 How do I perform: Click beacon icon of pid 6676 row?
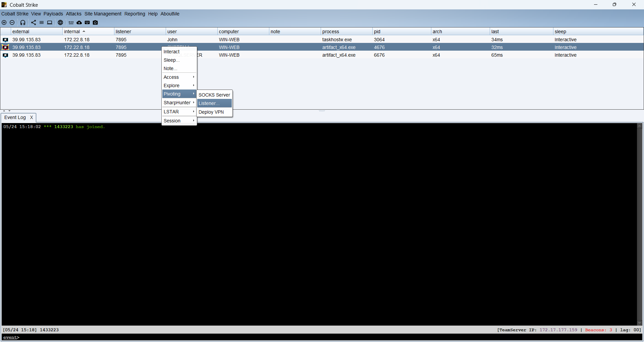[x=5, y=55]
